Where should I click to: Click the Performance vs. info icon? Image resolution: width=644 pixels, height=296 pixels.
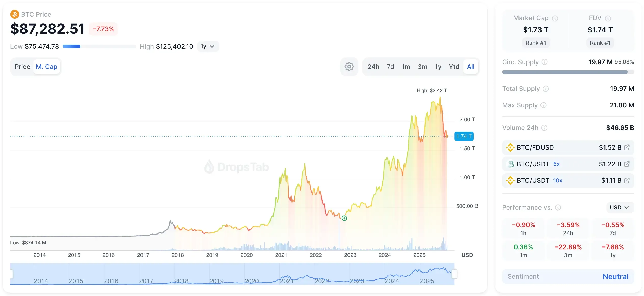pos(558,207)
